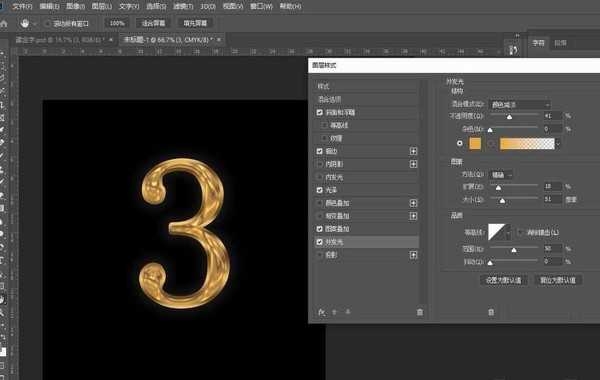Viewport: 600px width, 380px height.
Task: Open the 混合模式 blend mode dropdown
Action: pos(520,104)
